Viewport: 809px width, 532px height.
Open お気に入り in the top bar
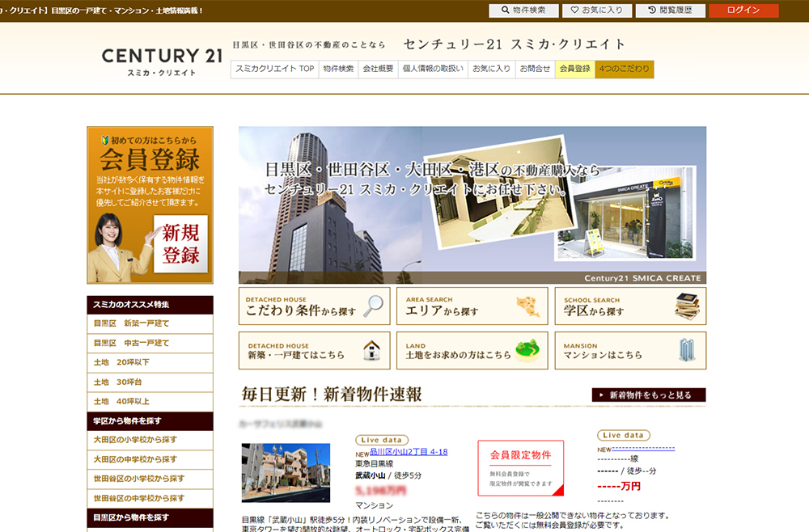pyautogui.click(x=597, y=11)
